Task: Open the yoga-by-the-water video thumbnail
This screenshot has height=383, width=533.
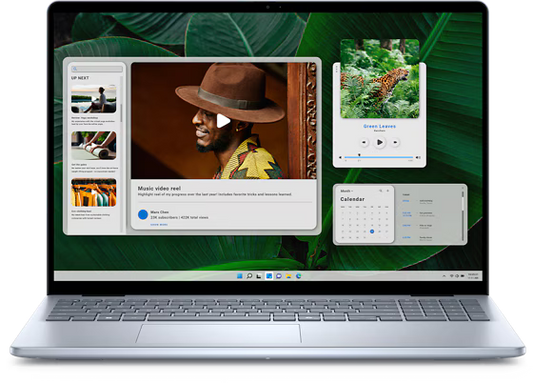Action: (93, 99)
